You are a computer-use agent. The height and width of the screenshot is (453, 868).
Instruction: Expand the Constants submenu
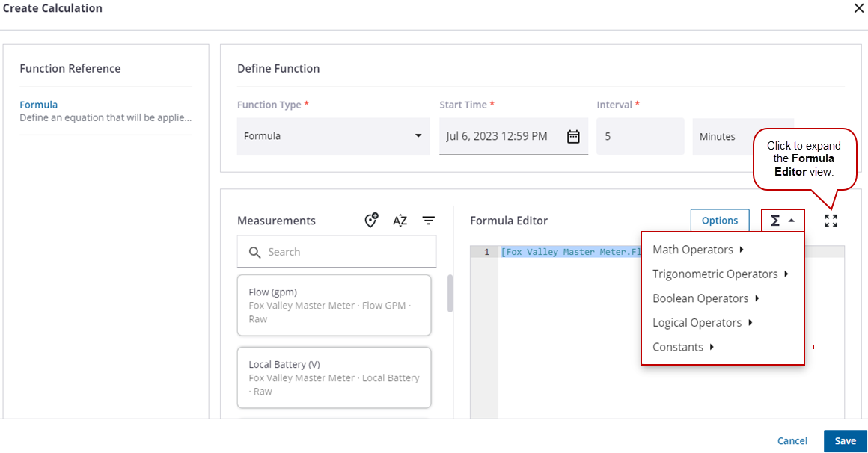point(682,347)
